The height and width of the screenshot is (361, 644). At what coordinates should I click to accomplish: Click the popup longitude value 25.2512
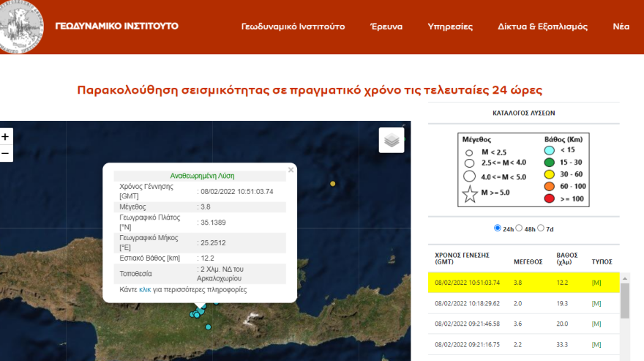pyautogui.click(x=213, y=243)
